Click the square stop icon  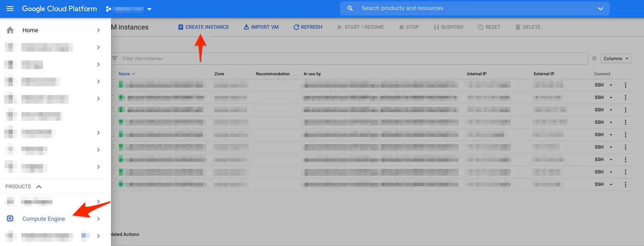402,27
